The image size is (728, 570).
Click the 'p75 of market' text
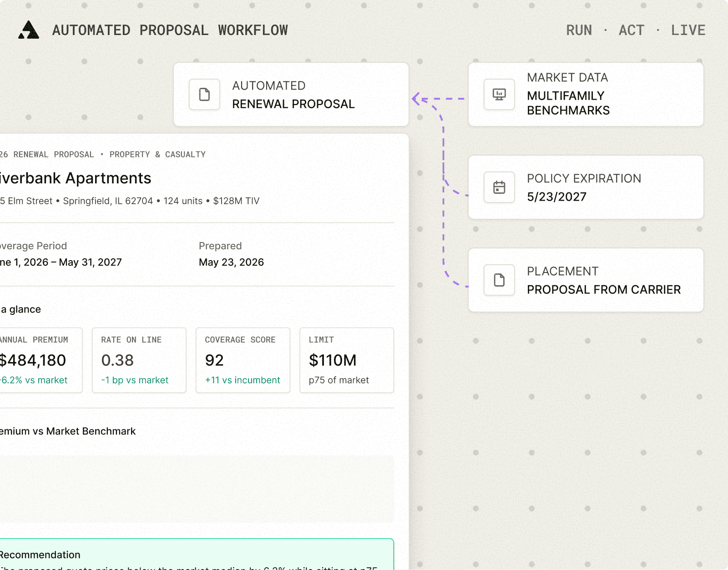click(339, 380)
